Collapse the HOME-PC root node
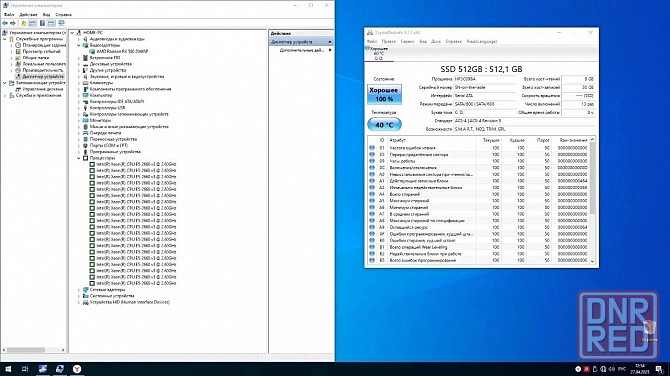 [72, 32]
